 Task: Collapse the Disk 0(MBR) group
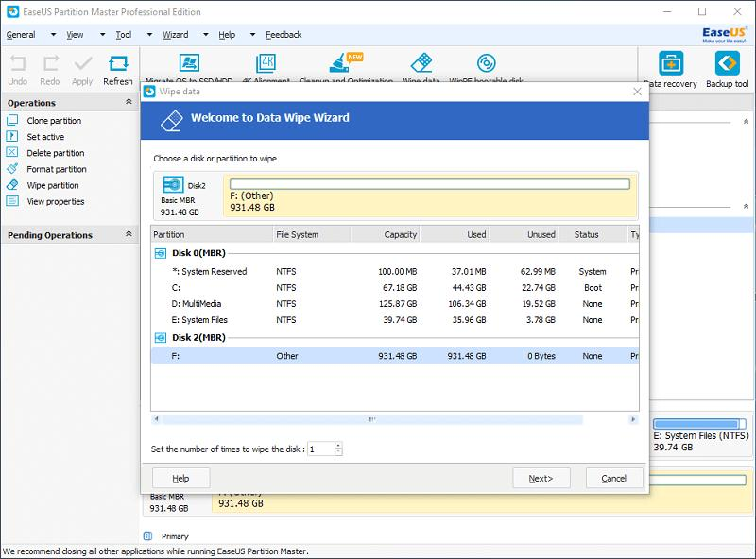tap(160, 254)
